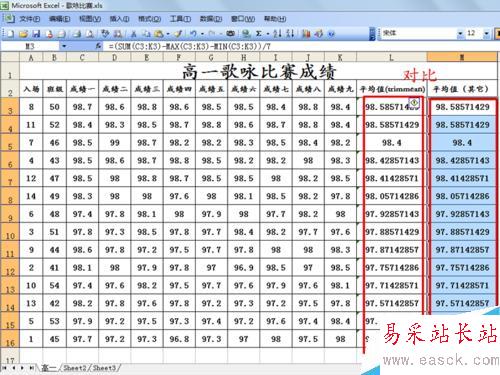
Task: Run Spelling check from toolbar
Action: (105, 33)
